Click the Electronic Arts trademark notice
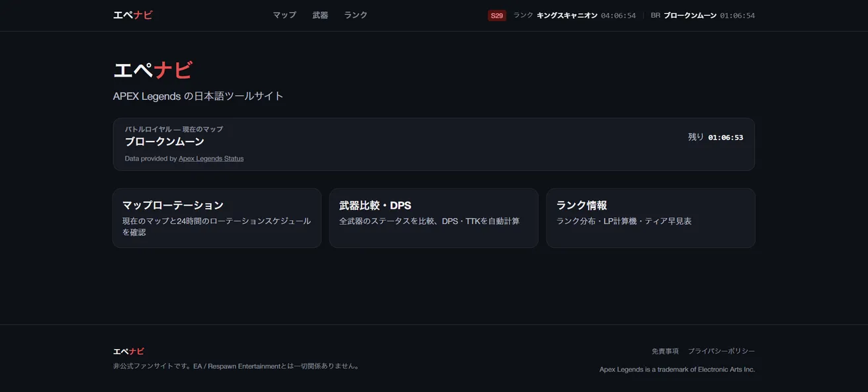 677,370
